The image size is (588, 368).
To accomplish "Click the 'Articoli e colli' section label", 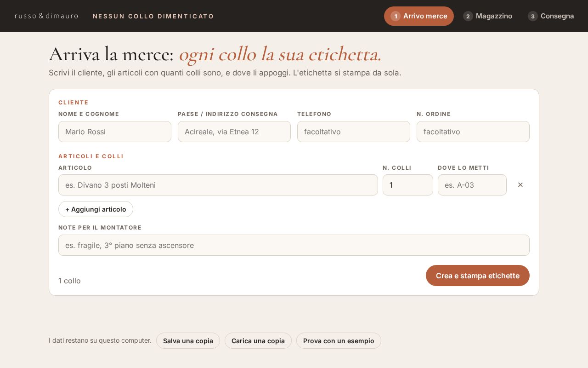I will [91, 156].
